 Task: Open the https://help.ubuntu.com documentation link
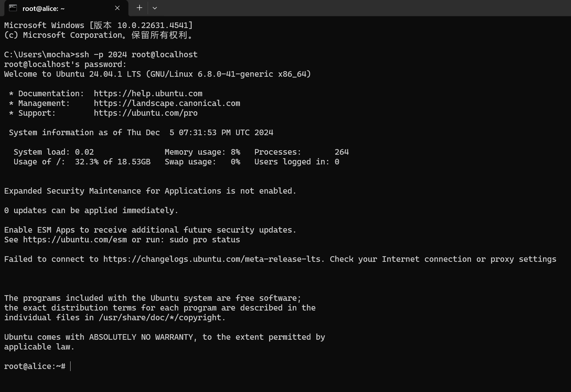148,94
